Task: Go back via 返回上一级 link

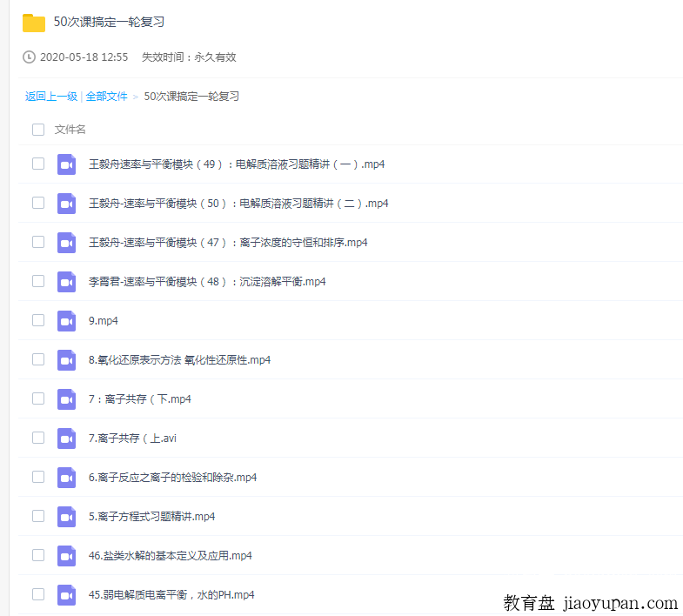Action: (x=51, y=97)
